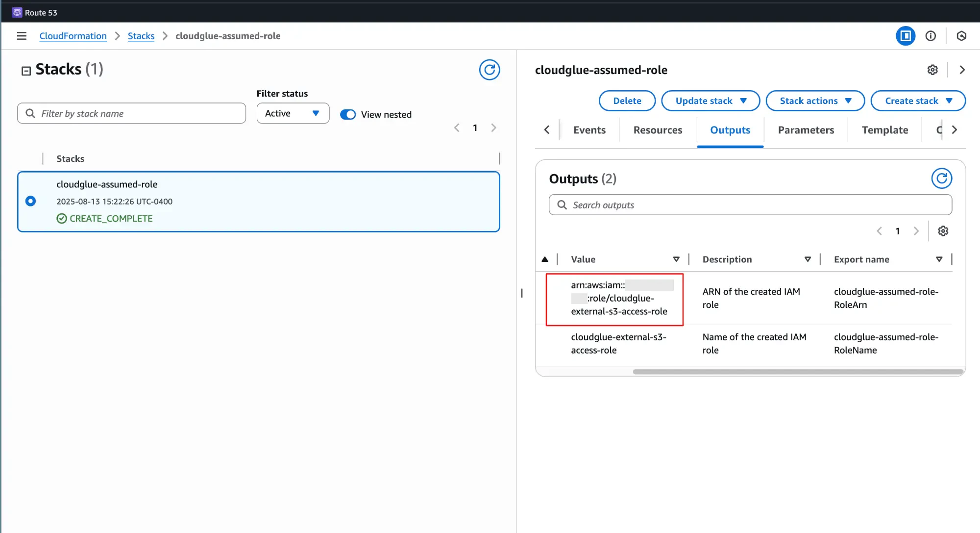Click the panel resize handle between panes

(x=522, y=293)
